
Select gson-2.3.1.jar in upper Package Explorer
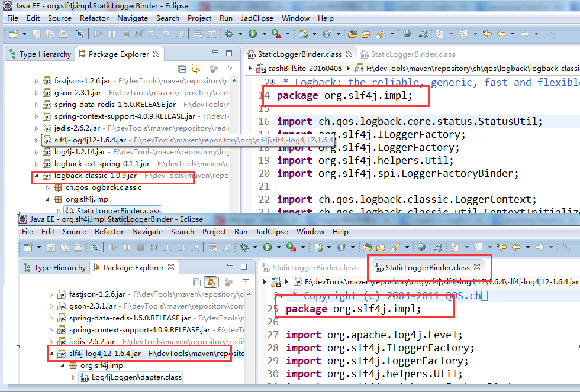click(x=78, y=93)
